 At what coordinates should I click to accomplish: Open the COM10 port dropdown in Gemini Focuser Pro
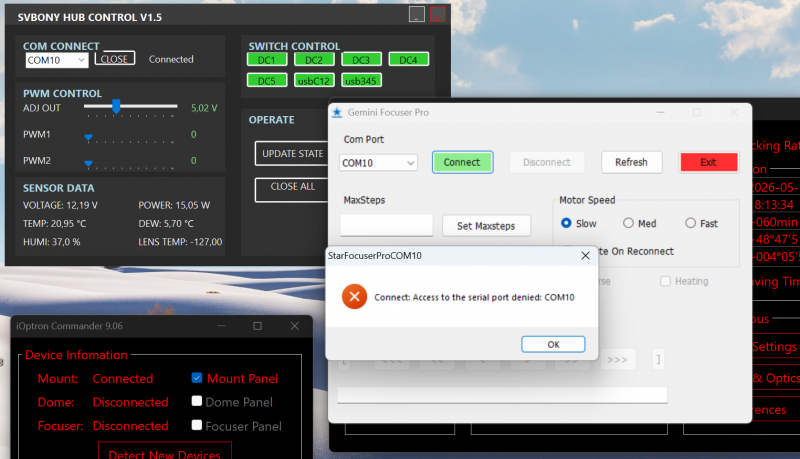pos(378,163)
